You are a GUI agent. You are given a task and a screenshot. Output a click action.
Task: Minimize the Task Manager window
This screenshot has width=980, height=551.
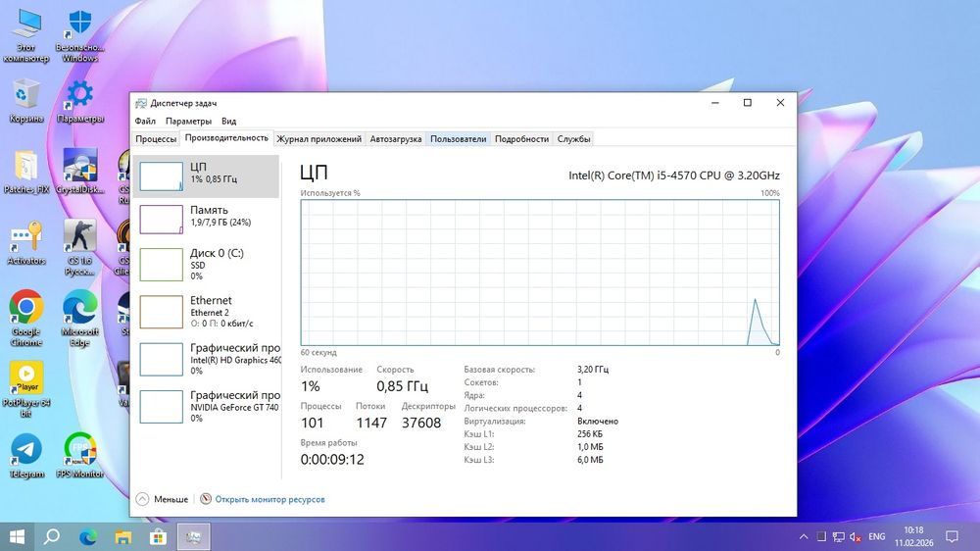(715, 103)
